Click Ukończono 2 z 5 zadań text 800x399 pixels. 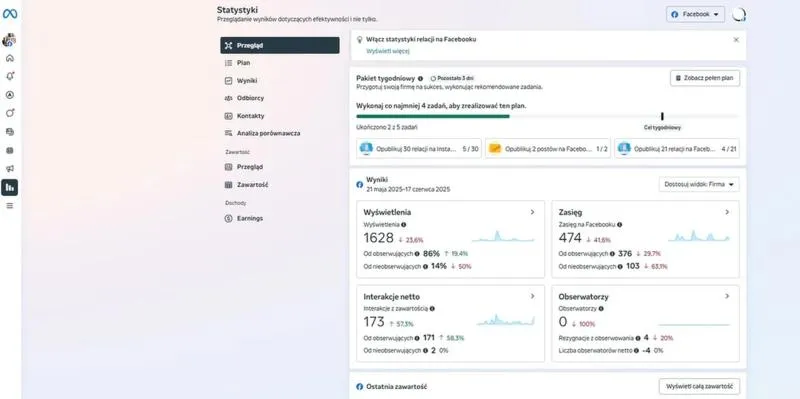pyautogui.click(x=387, y=127)
